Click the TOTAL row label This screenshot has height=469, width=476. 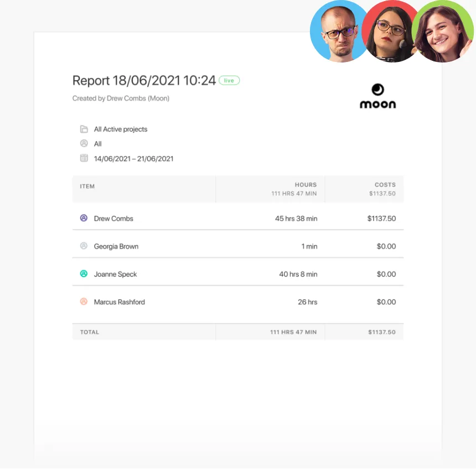(x=90, y=332)
